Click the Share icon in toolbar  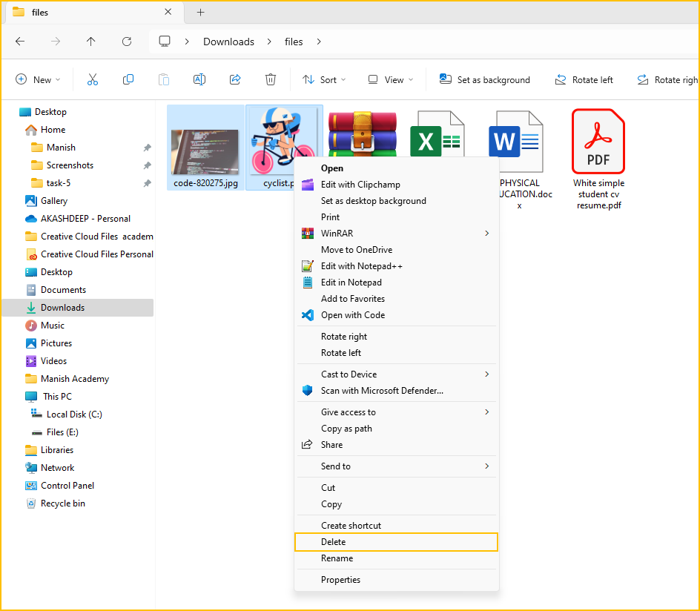(x=235, y=80)
